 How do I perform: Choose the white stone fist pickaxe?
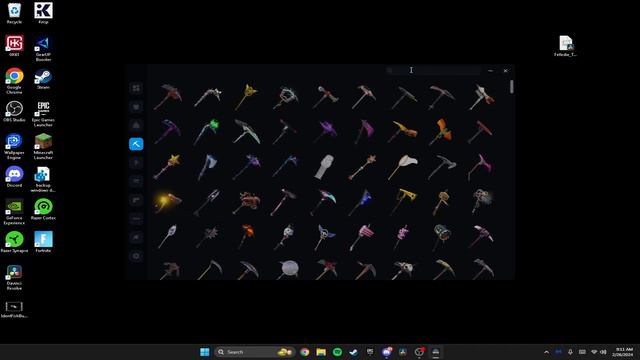[324, 167]
